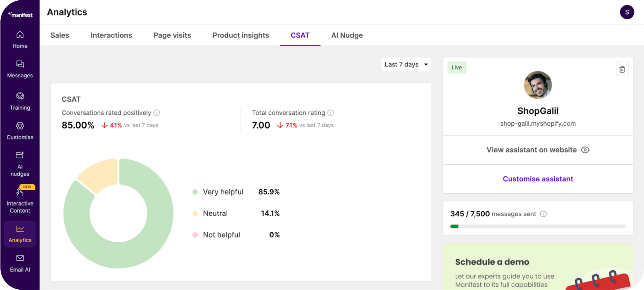Click the messages sent progress bar
Image resolution: width=644 pixels, height=290 pixels.
click(x=537, y=226)
